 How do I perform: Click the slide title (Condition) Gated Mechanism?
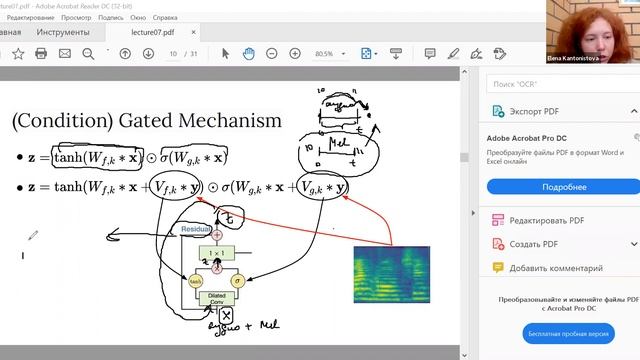(147, 121)
